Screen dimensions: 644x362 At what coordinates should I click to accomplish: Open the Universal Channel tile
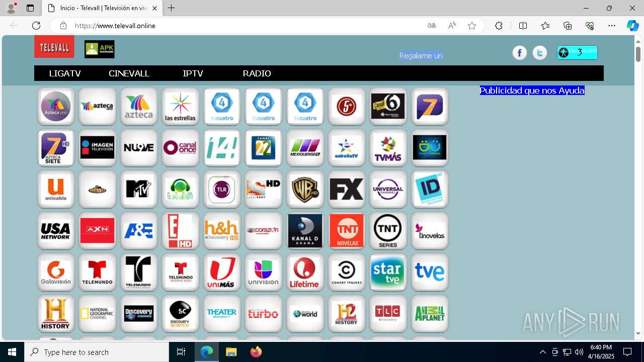click(388, 189)
